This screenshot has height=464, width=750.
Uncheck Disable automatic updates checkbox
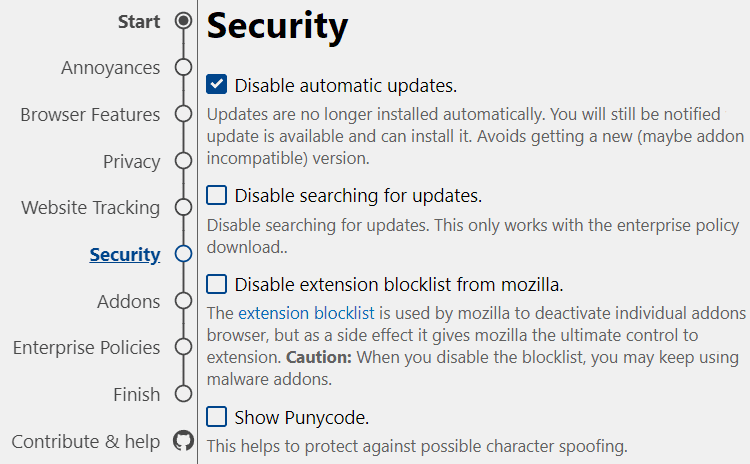pyautogui.click(x=217, y=85)
